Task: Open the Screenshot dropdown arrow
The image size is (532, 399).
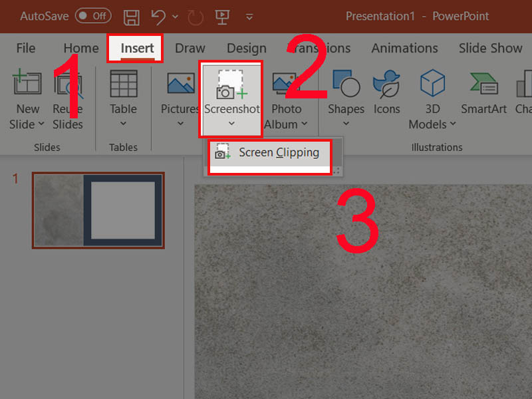Action: tap(231, 124)
